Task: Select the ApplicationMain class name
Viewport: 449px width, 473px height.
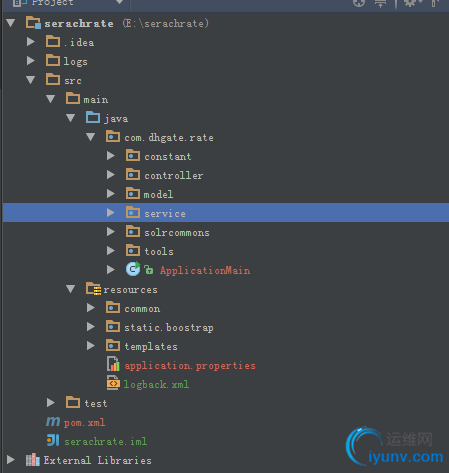Action: [x=205, y=270]
